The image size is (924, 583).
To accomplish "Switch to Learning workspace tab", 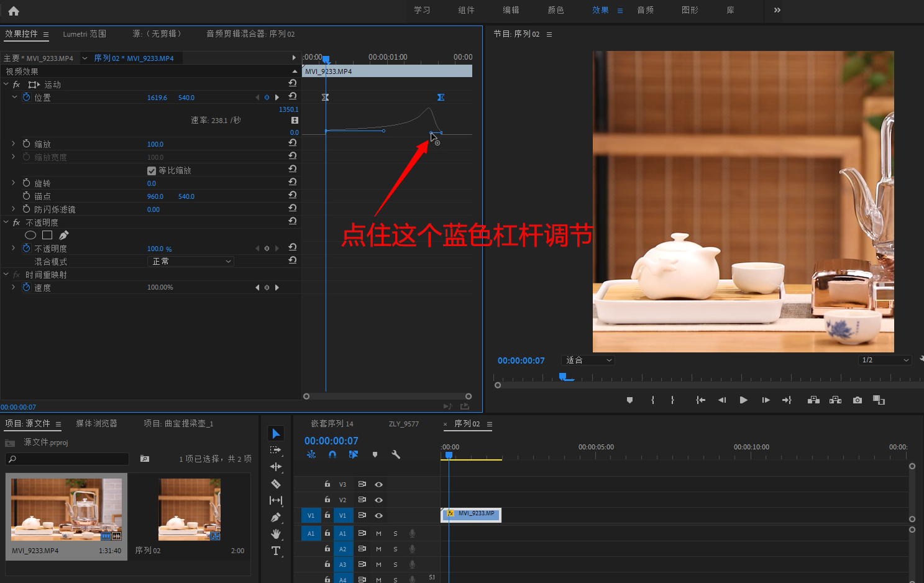I will tap(422, 10).
